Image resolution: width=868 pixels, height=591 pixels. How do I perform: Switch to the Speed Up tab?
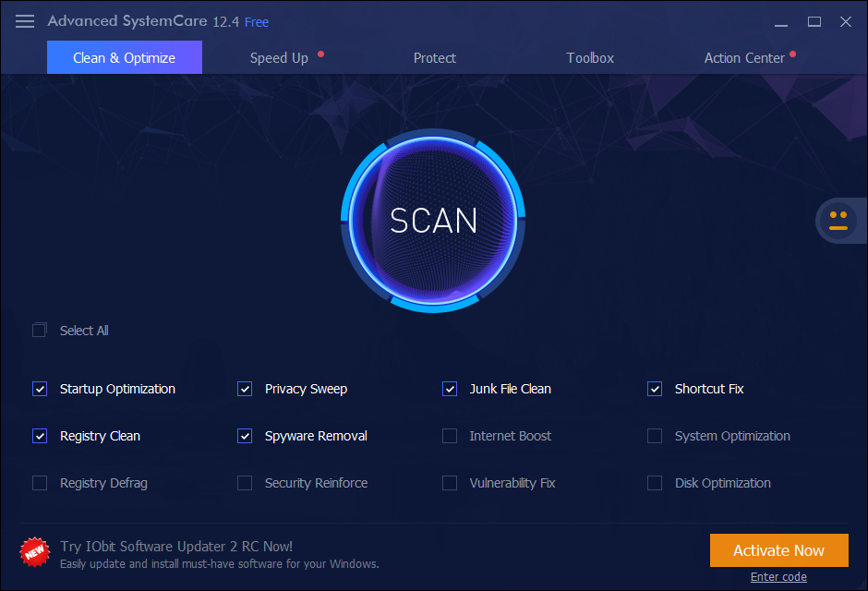point(279,58)
